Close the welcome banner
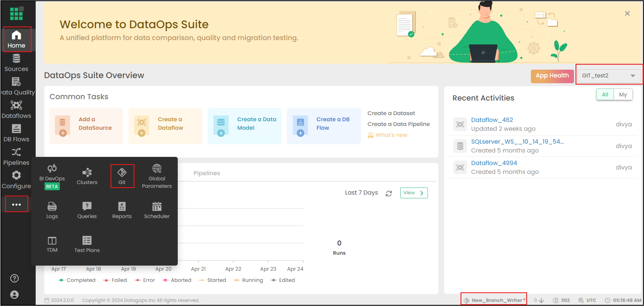 pos(627,13)
